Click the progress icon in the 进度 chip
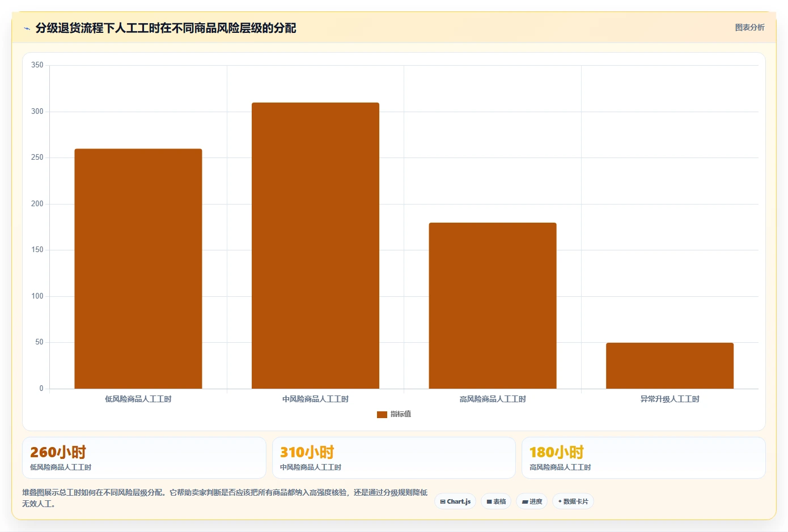The image size is (788, 532). pyautogui.click(x=525, y=502)
